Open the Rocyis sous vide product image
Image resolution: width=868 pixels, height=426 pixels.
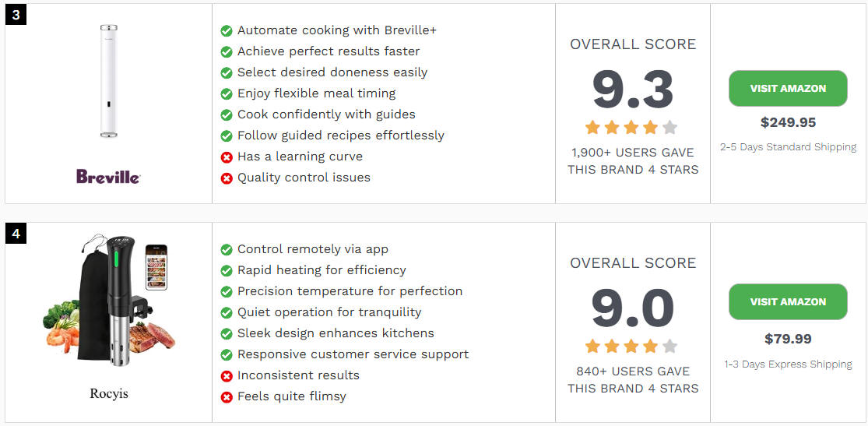pyautogui.click(x=108, y=301)
